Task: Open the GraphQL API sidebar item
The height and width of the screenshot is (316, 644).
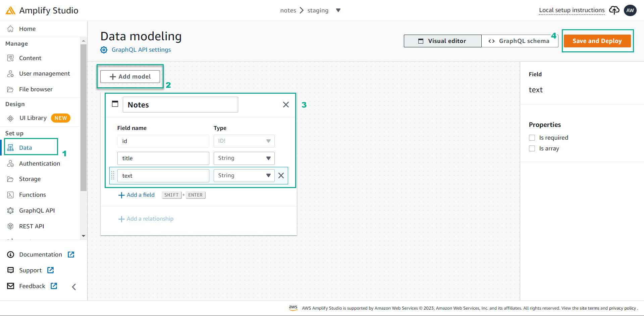Action: click(x=37, y=211)
